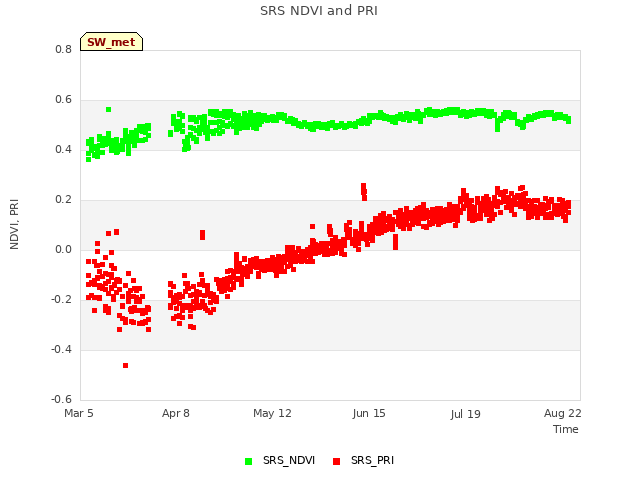Click the -0.2 y-axis tick label
Image resolution: width=640 pixels, height=480 pixels.
pos(61,299)
